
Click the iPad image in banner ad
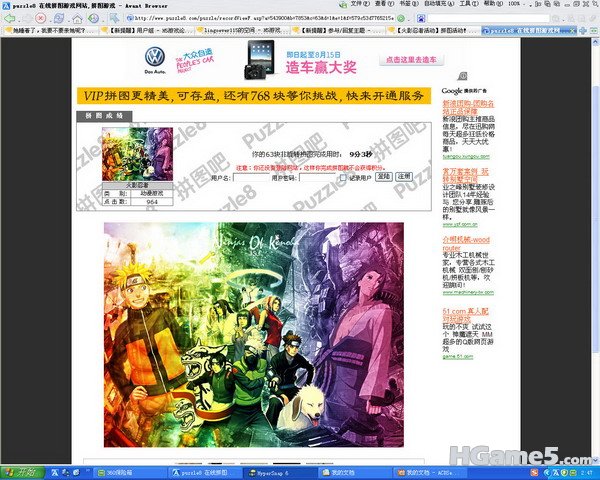pyautogui.click(x=259, y=59)
